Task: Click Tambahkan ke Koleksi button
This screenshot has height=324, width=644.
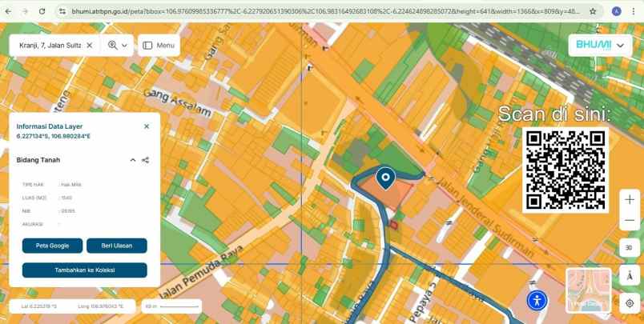Action: [84, 270]
